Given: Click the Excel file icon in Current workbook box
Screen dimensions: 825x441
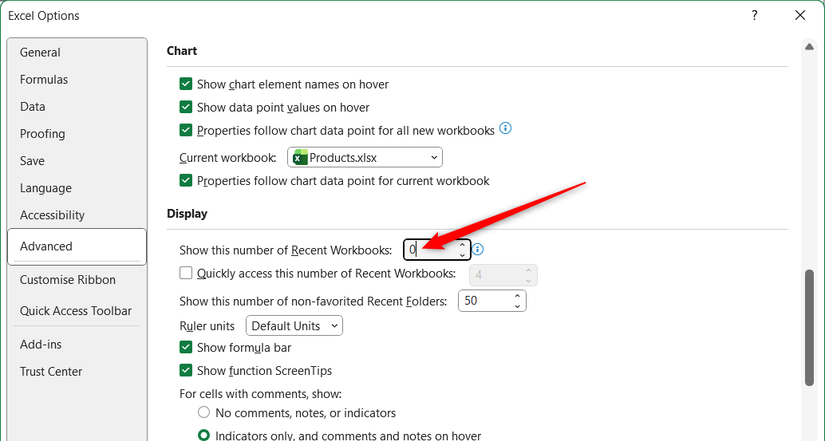Looking at the screenshot, I should tap(300, 157).
